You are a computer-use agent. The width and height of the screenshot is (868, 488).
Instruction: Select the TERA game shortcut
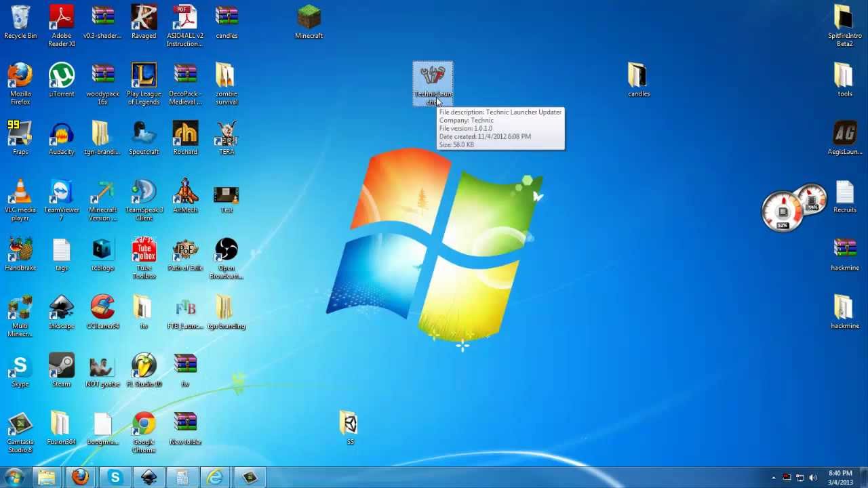point(226,138)
